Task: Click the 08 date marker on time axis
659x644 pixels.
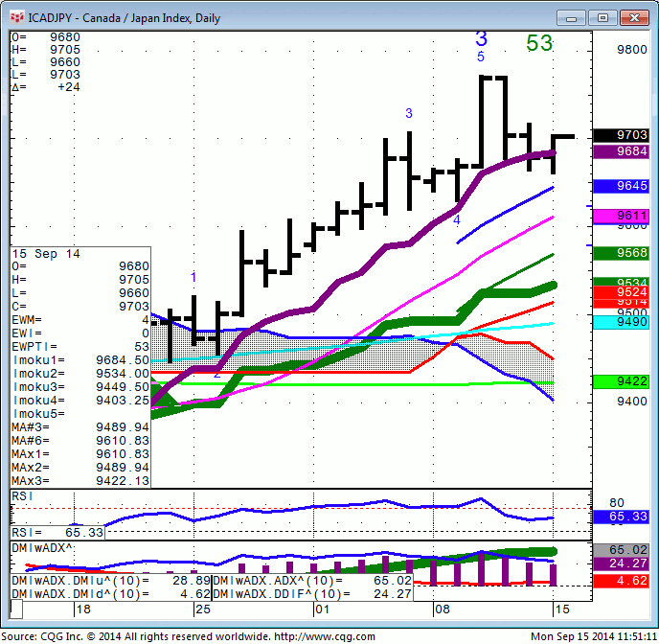Action: pos(443,609)
